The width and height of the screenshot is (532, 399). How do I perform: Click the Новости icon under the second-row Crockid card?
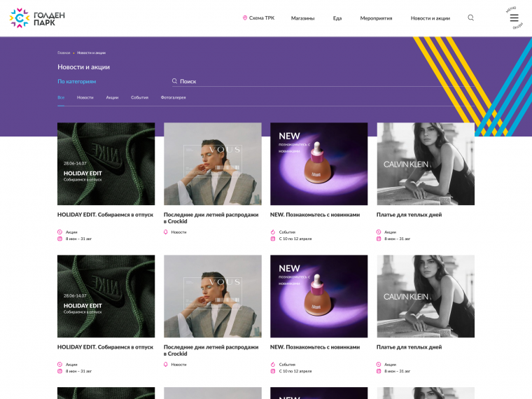coord(166,365)
